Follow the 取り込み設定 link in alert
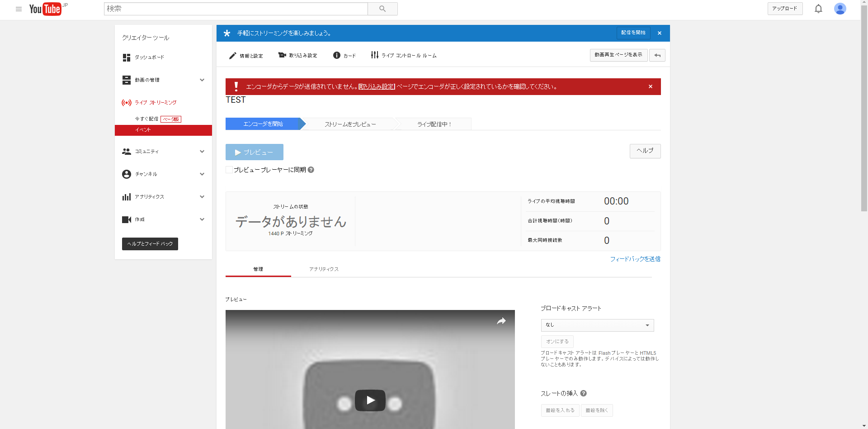Image resolution: width=868 pixels, height=429 pixels. tap(377, 87)
